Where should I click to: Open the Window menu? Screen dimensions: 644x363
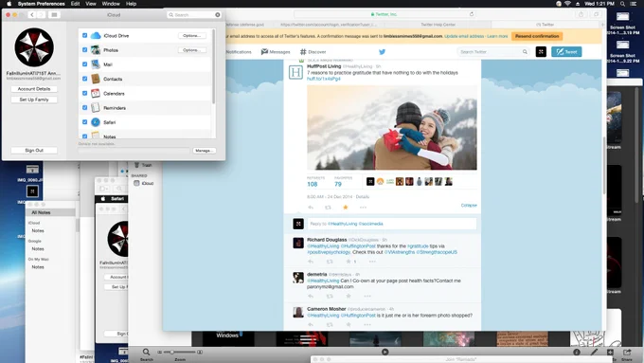[111, 4]
